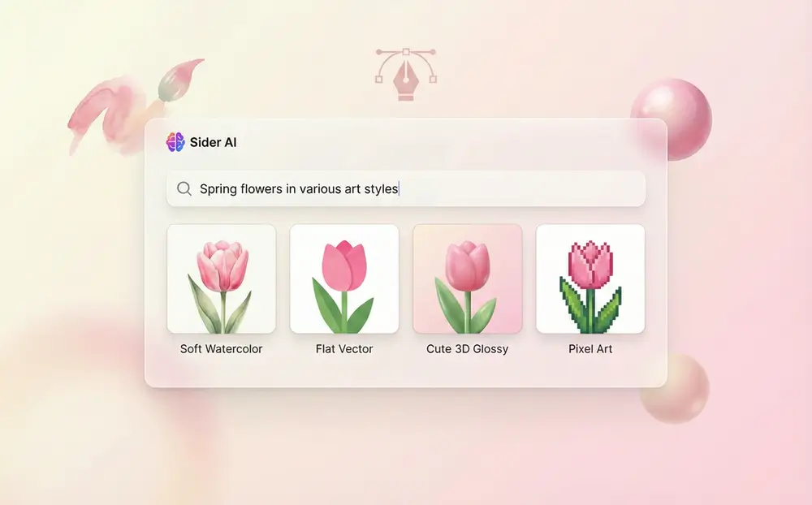812x505 pixels.
Task: Click the Sider AI brain logo icon
Action: point(175,142)
